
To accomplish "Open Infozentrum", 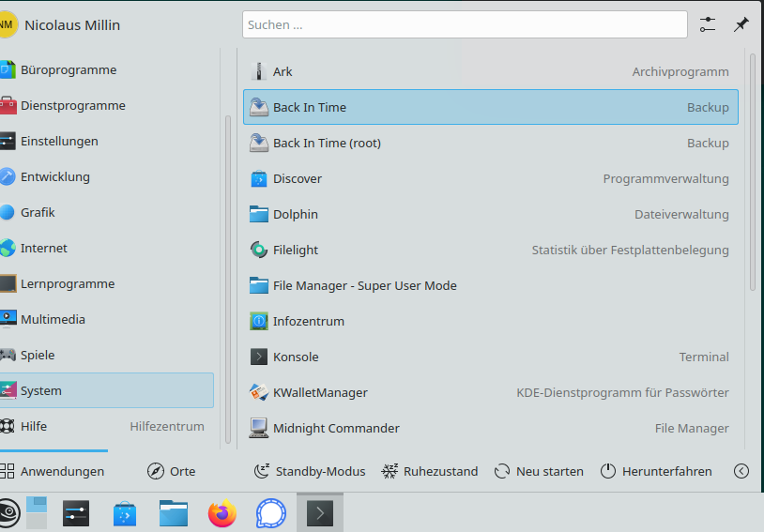I will 490,321.
